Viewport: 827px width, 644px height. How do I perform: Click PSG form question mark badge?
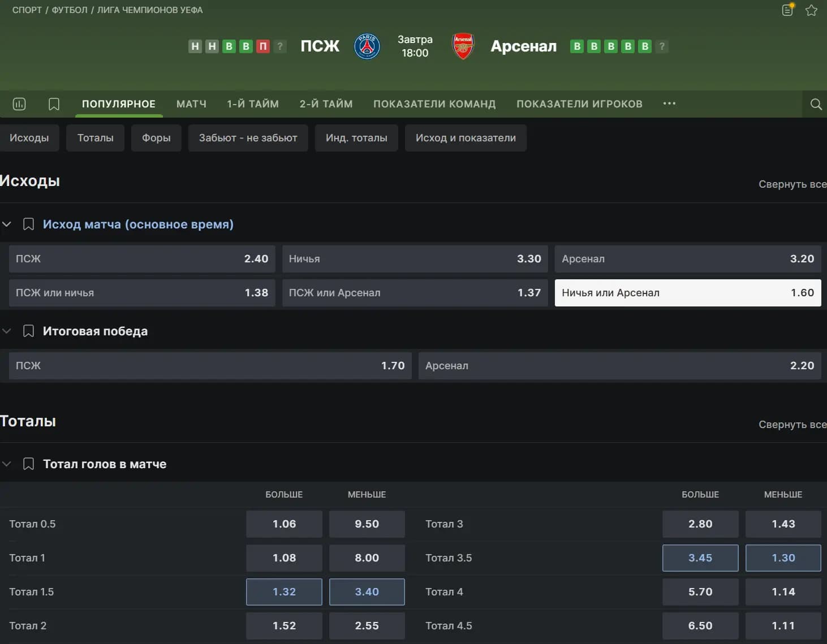click(x=280, y=46)
